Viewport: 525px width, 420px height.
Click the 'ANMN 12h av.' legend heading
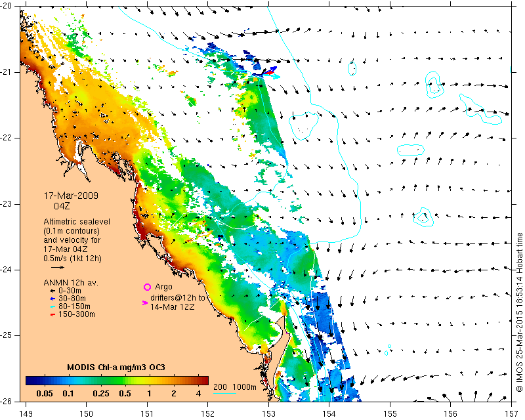71,283
